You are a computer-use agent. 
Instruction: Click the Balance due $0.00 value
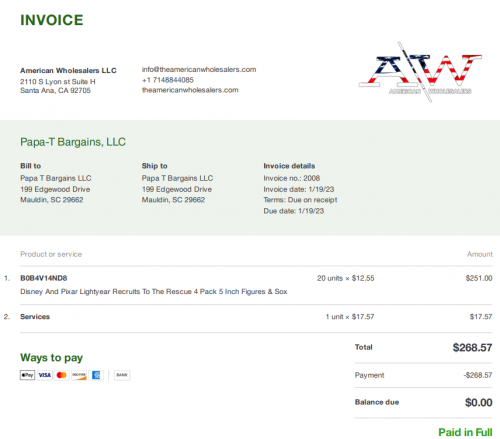point(479,403)
